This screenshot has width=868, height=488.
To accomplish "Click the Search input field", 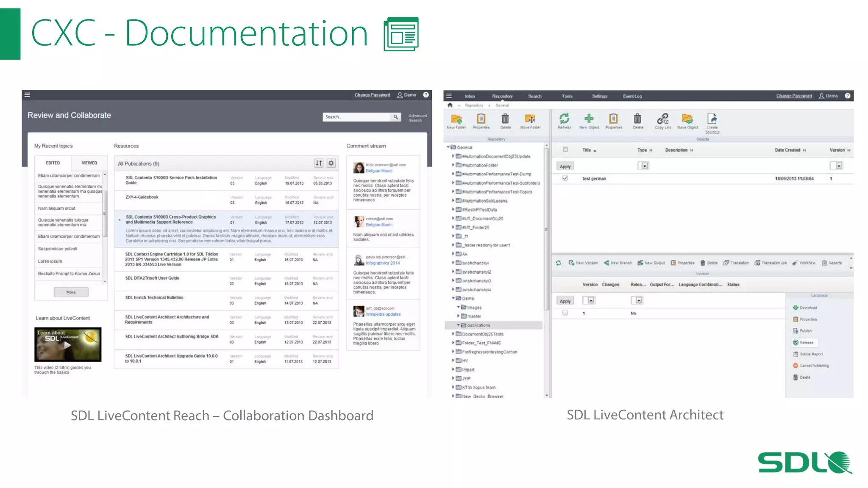I will pos(356,117).
